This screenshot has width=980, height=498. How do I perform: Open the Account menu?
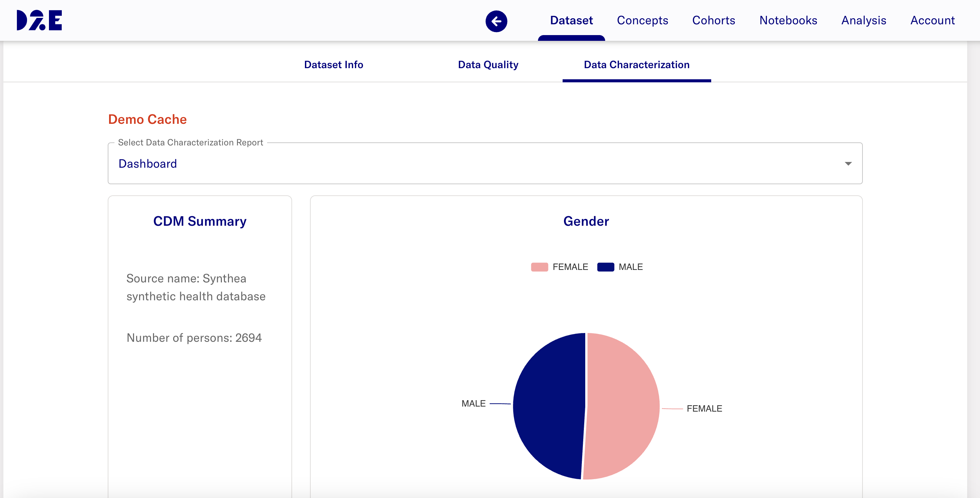point(932,21)
